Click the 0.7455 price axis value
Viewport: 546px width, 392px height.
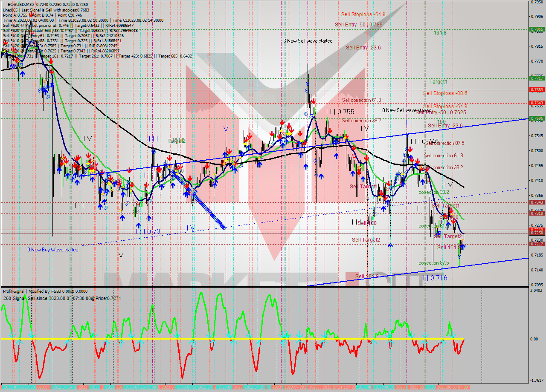coord(537,165)
